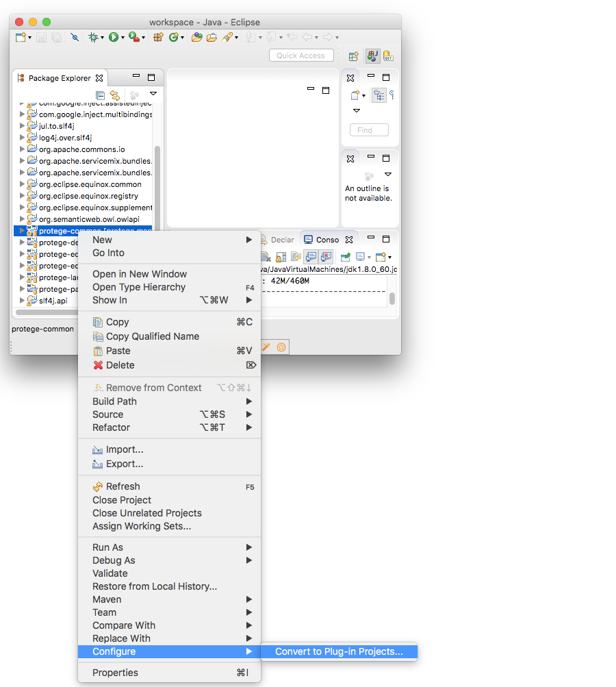
Task: Launch the Debug bug icon
Action: 93,37
